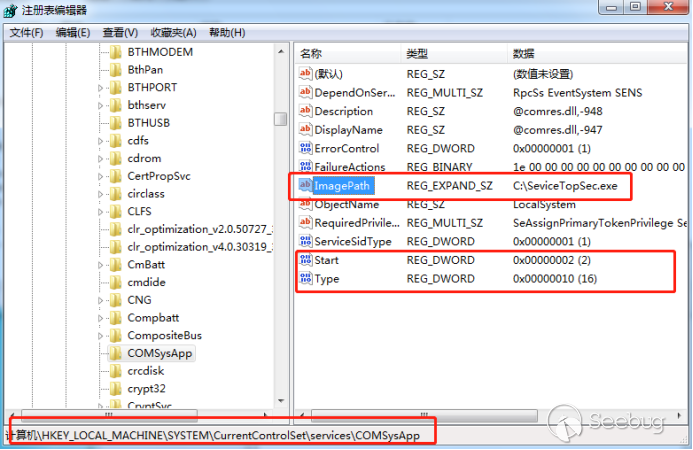
Task: Click the cdfs folder icon
Action: click(x=116, y=141)
